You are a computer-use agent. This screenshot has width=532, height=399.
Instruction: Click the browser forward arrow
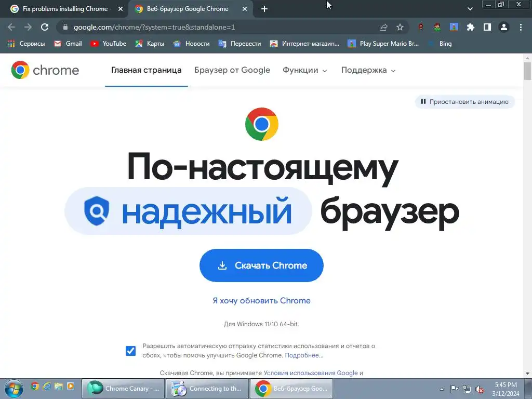pos(28,27)
